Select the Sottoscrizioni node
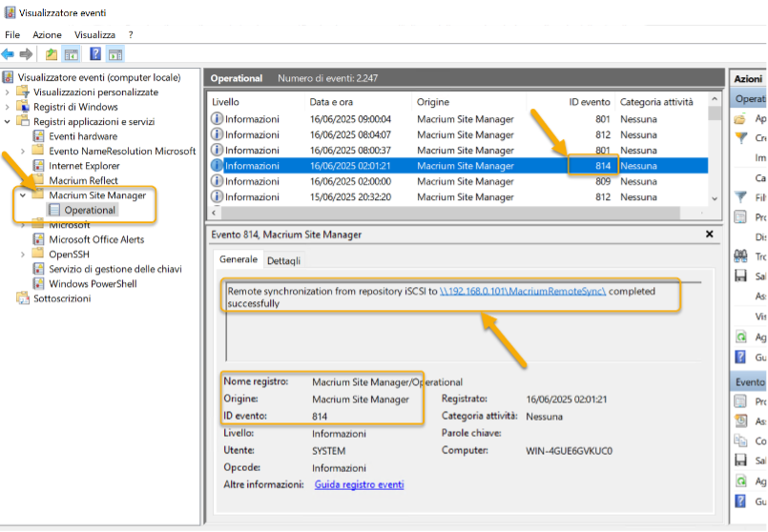Viewport: 768px width, 532px height. pos(62,298)
